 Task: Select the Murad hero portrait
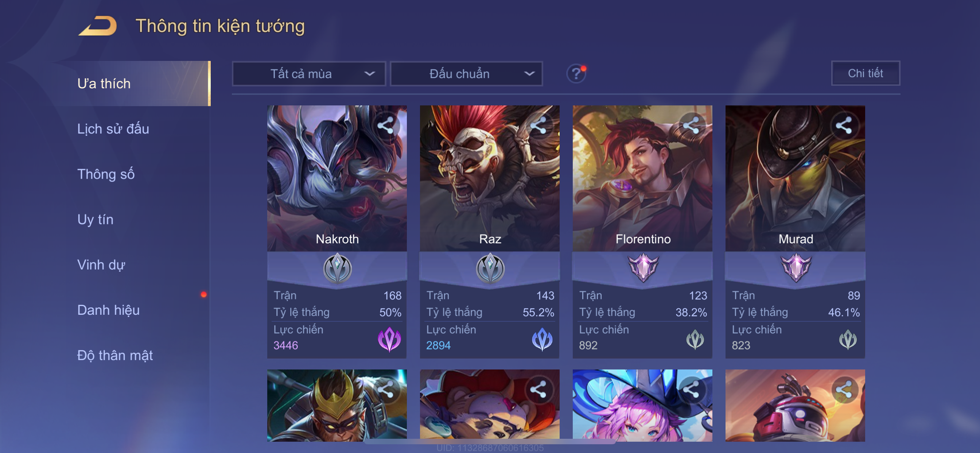pos(795,178)
